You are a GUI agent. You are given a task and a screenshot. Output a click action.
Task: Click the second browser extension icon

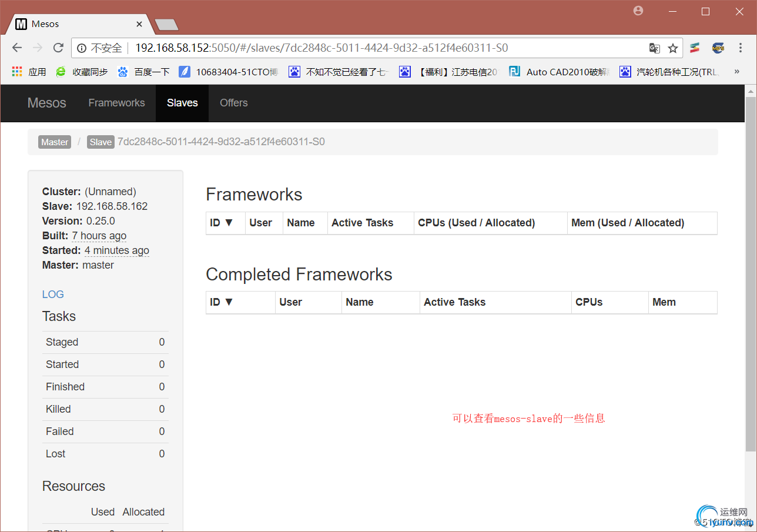[x=718, y=48]
